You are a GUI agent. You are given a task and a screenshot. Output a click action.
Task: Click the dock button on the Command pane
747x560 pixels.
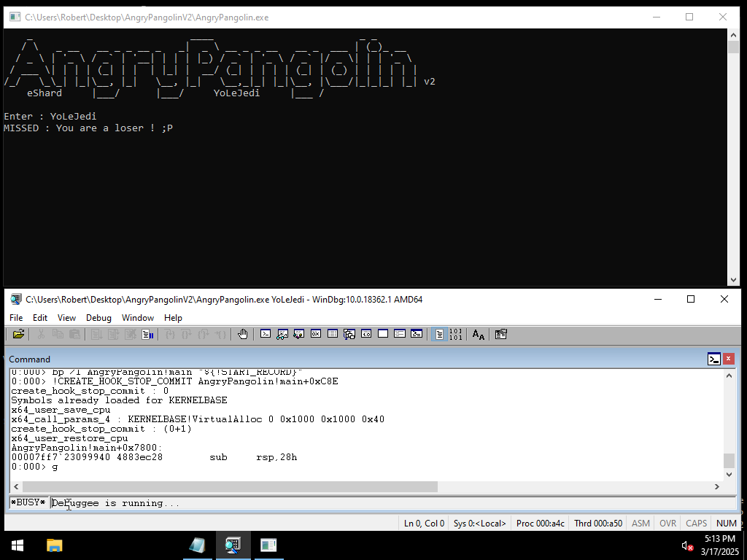tap(714, 359)
